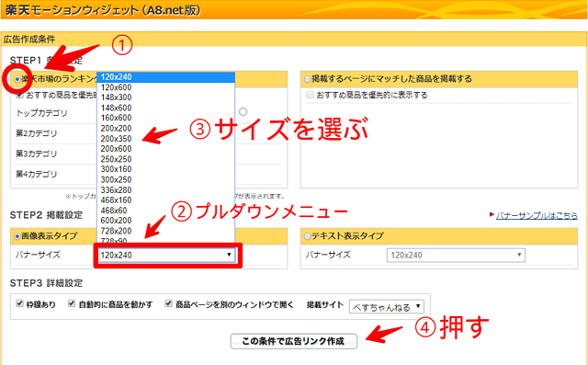The width and height of the screenshot is (588, 365).
Task: Choose 336x280 size option
Action: pyautogui.click(x=165, y=190)
